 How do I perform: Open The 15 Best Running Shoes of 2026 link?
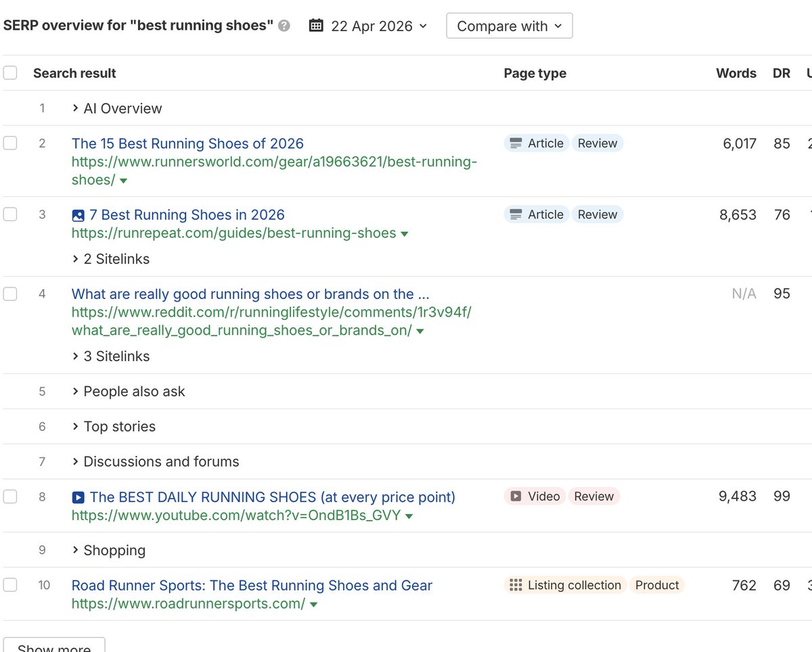coord(187,143)
